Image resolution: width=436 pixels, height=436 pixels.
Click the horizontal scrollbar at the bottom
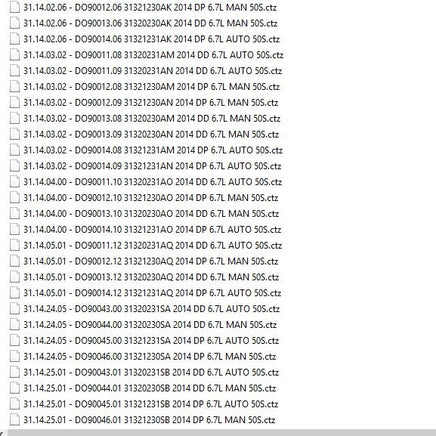click(x=221, y=433)
